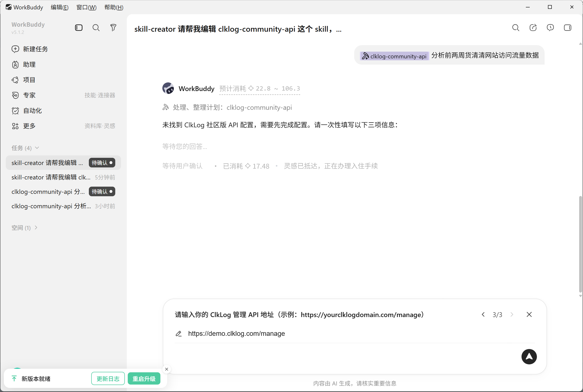
Task: Click the 已消耗 17.48 status text
Action: [x=246, y=166]
